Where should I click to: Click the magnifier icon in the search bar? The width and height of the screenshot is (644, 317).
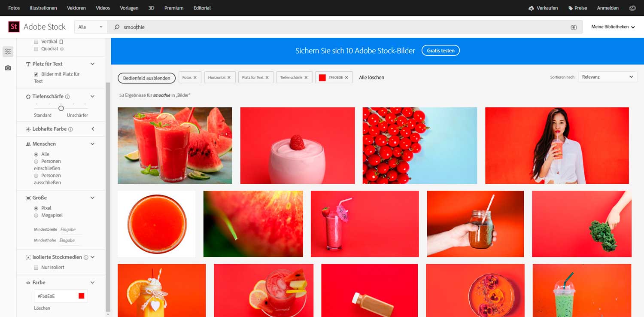coord(117,27)
